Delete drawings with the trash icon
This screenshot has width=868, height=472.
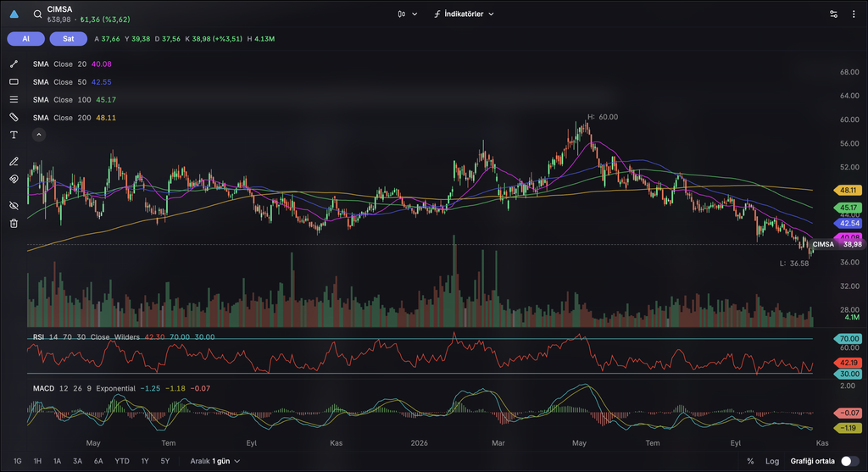[x=14, y=224]
